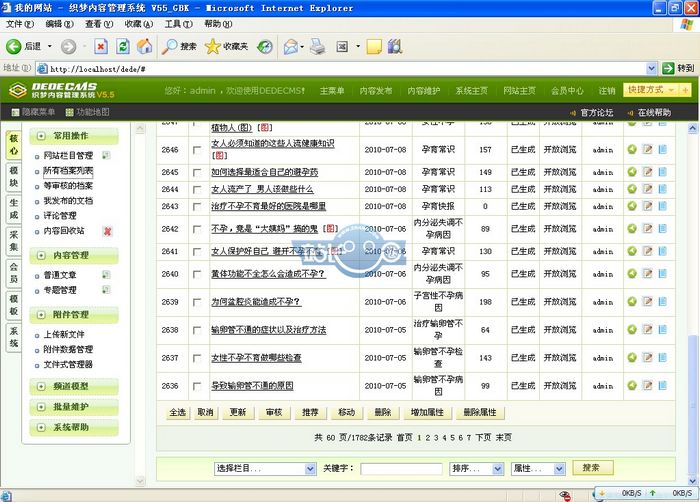Image resolution: width=700 pixels, height=502 pixels.
Task: Tick the checkbox for article 2645
Action: tap(197, 172)
